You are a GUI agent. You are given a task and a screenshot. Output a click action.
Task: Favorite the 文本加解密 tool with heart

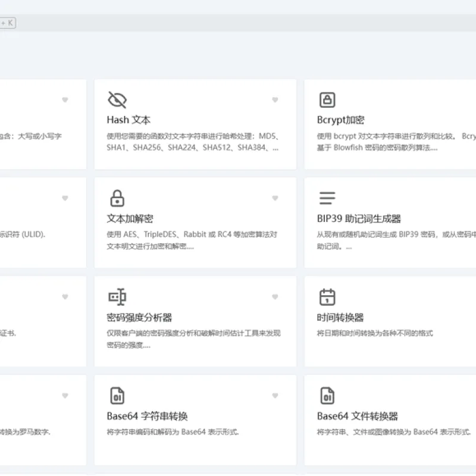coord(275,198)
